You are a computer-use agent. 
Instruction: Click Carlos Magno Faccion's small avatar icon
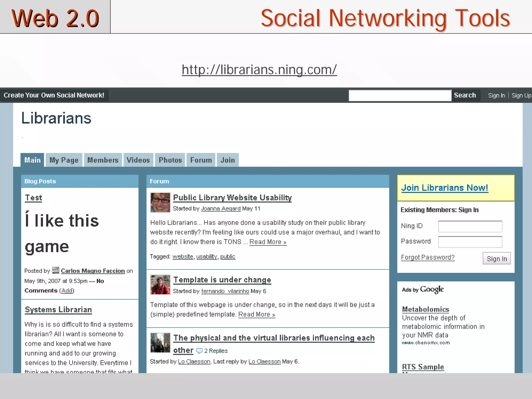[x=55, y=270]
